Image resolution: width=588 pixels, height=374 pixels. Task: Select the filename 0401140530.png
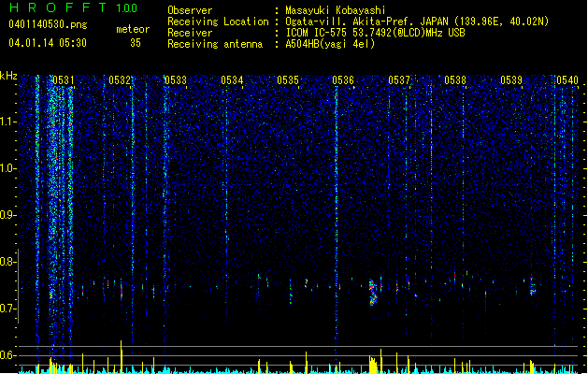click(x=48, y=25)
